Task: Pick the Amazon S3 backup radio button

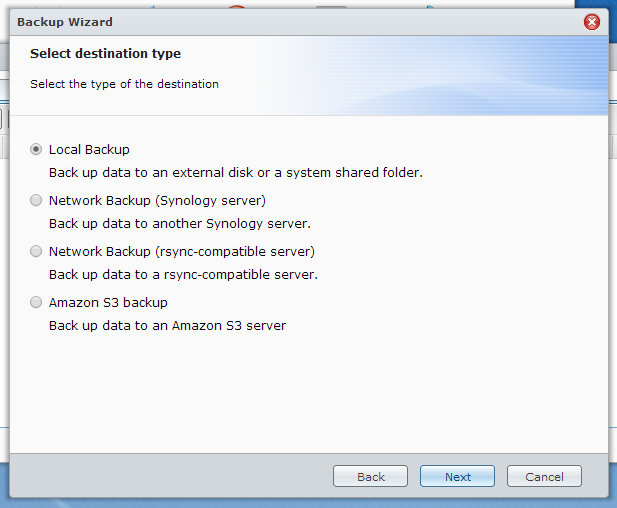Action: click(x=36, y=302)
